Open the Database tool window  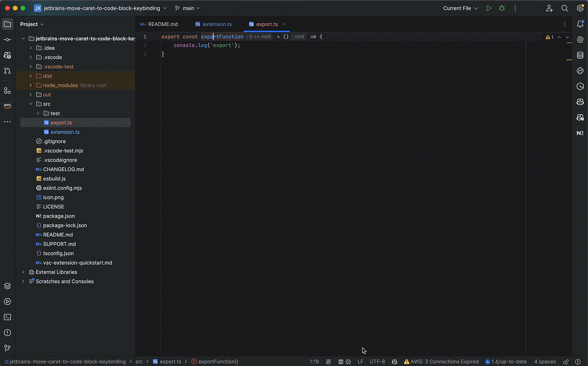click(580, 55)
